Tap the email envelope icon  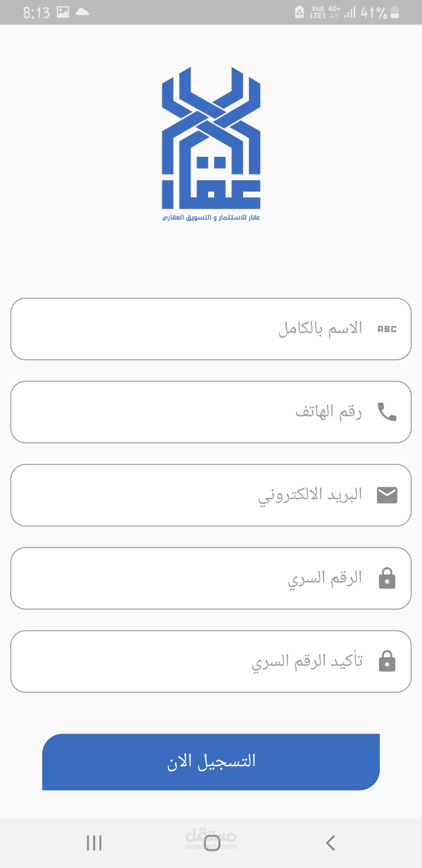point(387,495)
